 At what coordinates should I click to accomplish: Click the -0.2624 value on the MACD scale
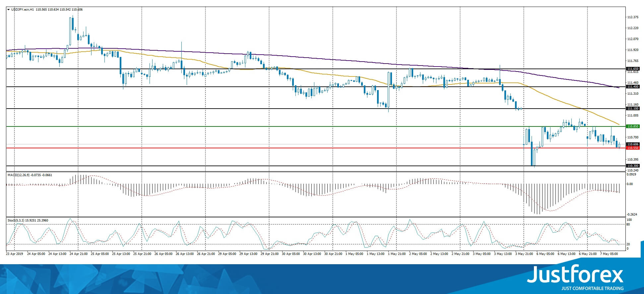pos(632,215)
